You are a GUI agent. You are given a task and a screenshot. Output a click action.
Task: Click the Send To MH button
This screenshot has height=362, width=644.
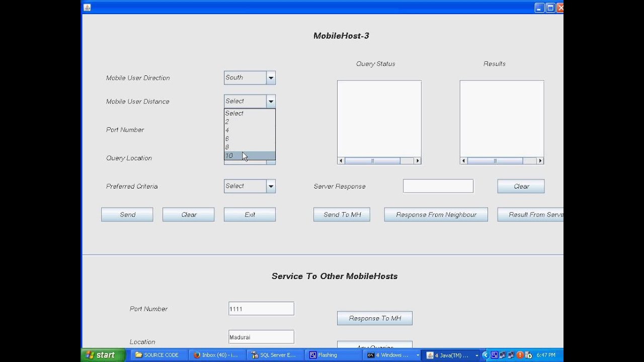pos(342,215)
